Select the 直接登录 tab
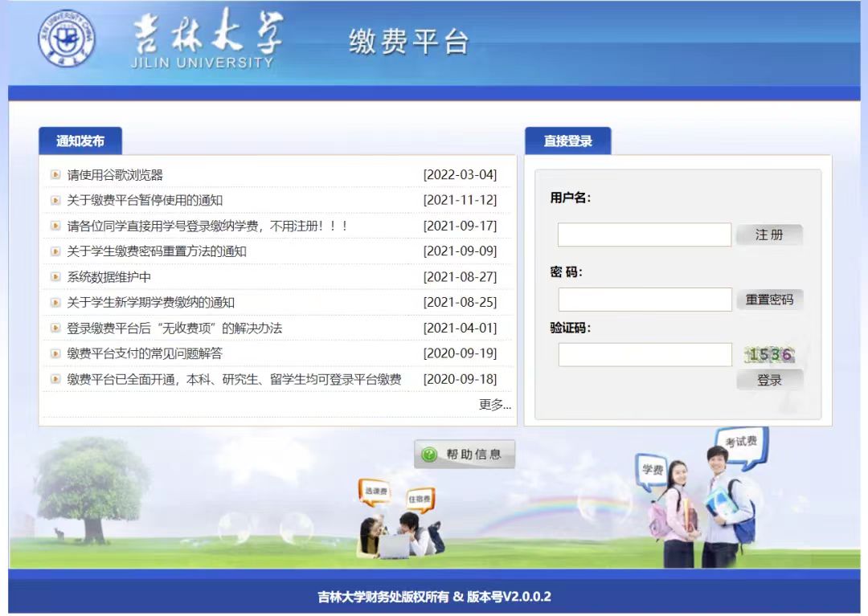 (567, 141)
